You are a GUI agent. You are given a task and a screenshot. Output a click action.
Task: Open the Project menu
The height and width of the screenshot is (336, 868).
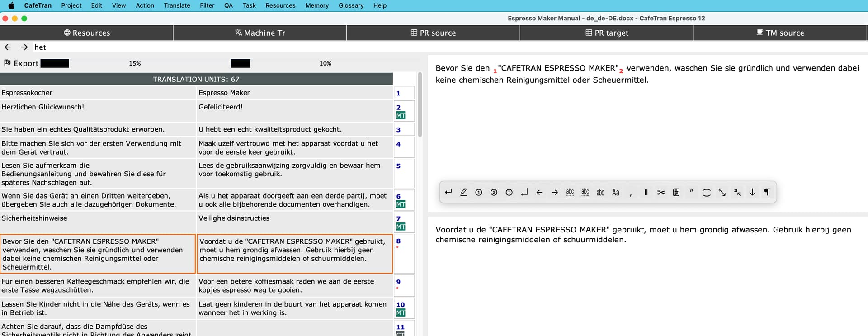pos(71,5)
